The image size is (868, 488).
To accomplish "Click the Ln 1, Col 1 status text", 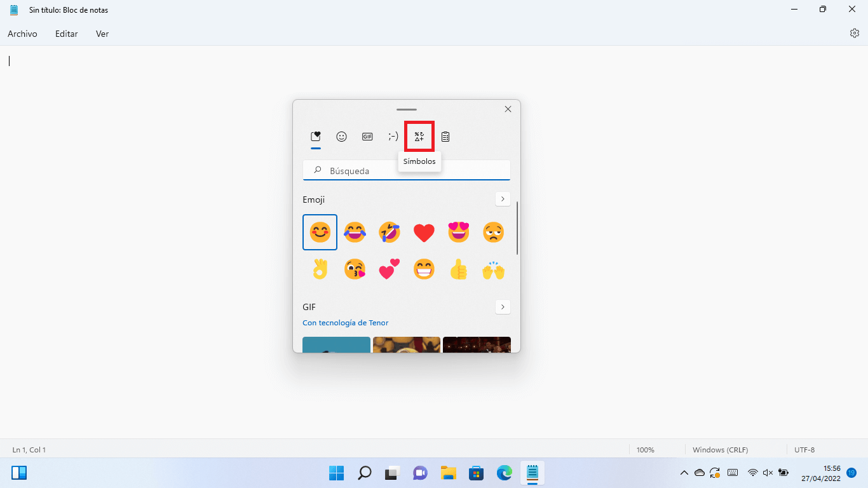I will 29,450.
